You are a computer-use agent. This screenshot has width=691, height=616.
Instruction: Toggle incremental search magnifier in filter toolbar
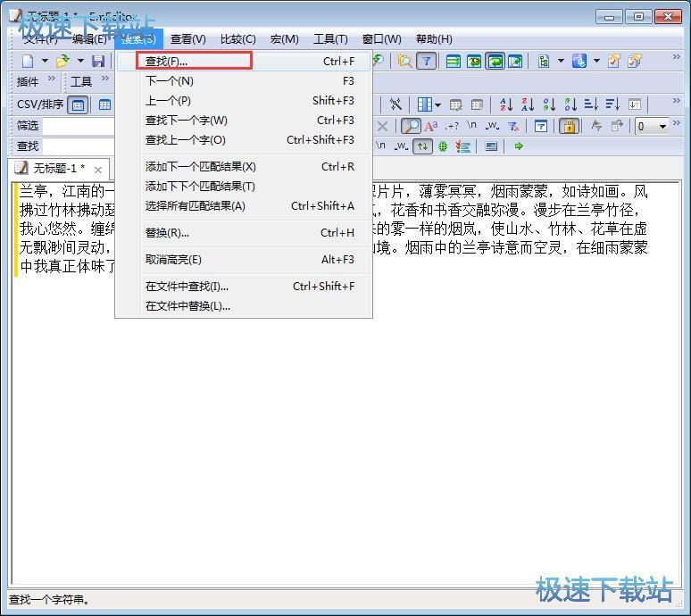coord(411,127)
